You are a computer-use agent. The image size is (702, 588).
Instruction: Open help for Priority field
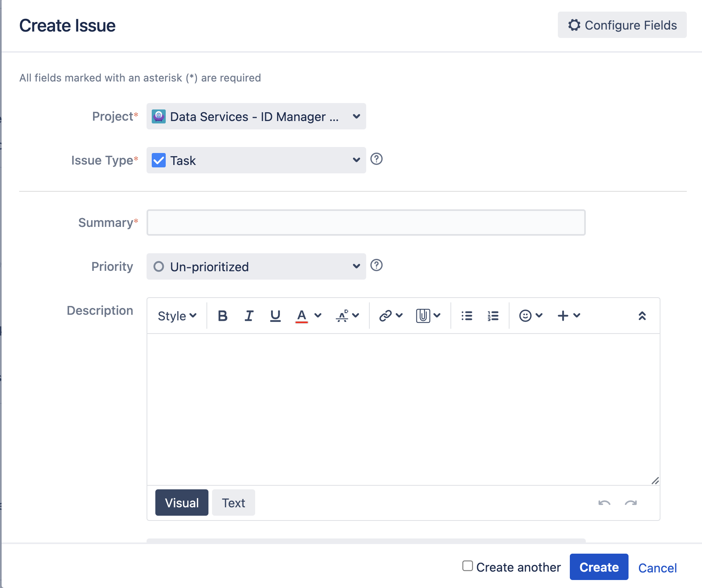click(x=377, y=265)
